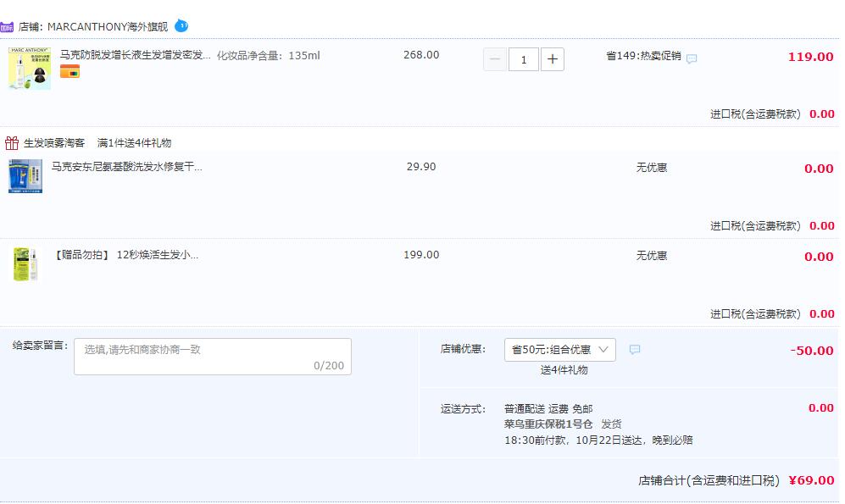Image resolution: width=845 pixels, height=504 pixels.
Task: Click the red subtotal 119.00
Action: coord(810,57)
